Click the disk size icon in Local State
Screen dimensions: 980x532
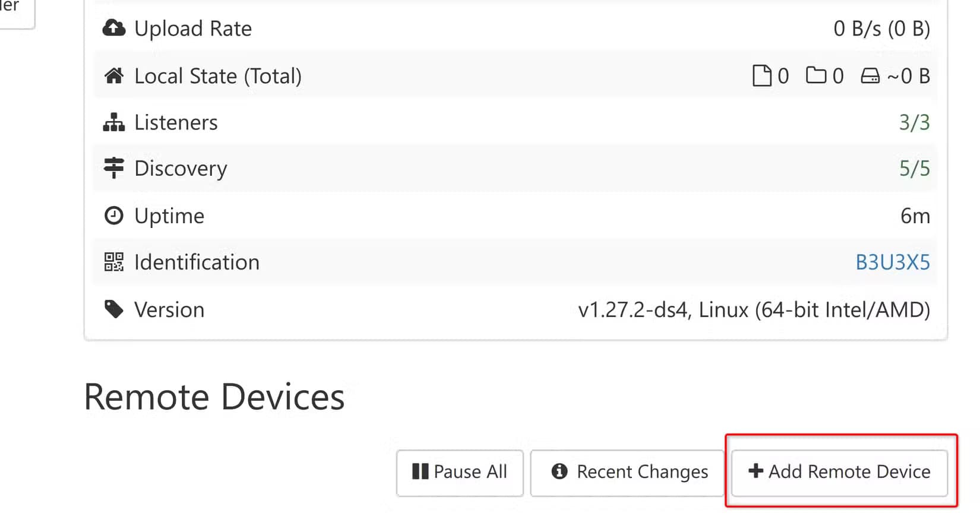(x=870, y=76)
